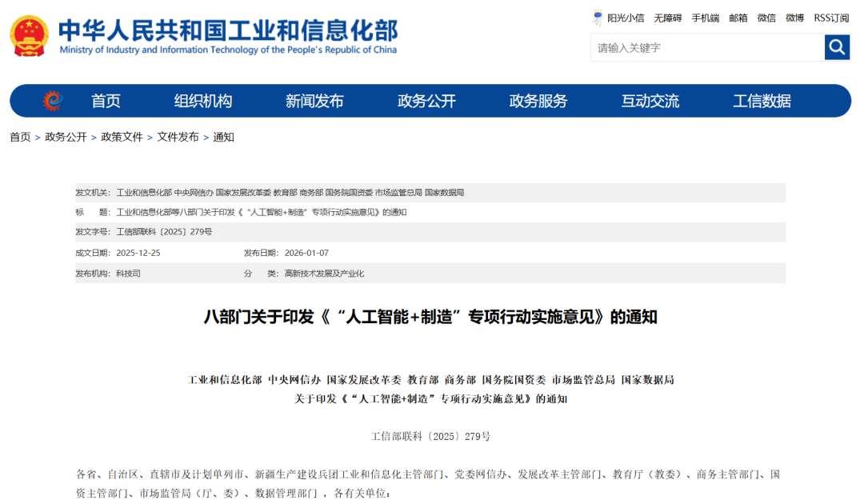Select 新闻发布 in the navigation bar
This screenshot has width=864, height=504.
click(x=314, y=101)
